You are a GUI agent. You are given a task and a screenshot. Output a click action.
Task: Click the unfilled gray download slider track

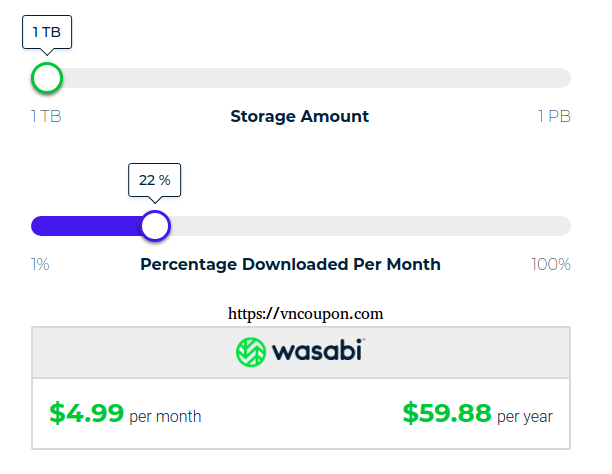(371, 226)
